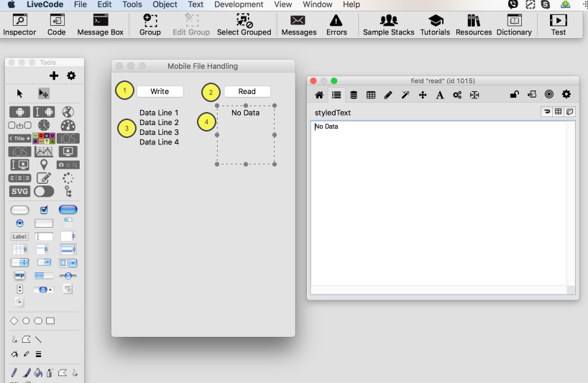
Task: Open the Dictionary
Action: coord(514,24)
